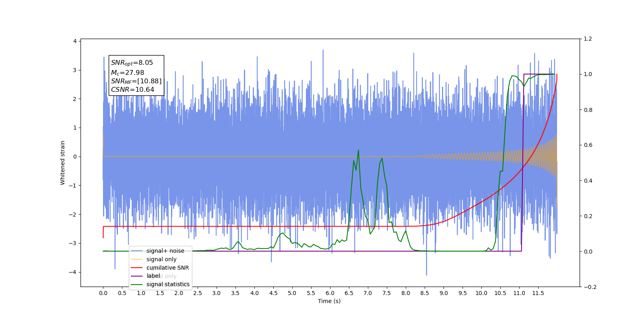644x322 pixels.
Task: Click the x-axis tick label 8.0
Action: 406,293
